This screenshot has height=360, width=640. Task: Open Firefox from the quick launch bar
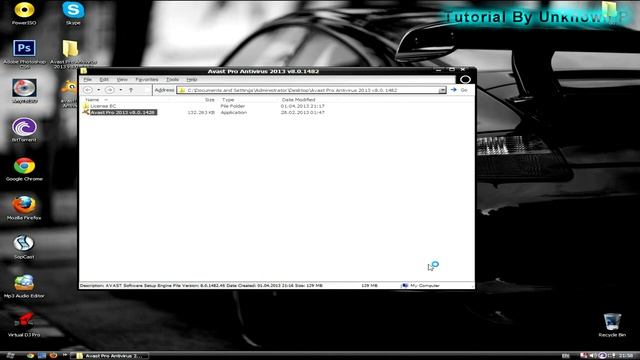pos(53,356)
